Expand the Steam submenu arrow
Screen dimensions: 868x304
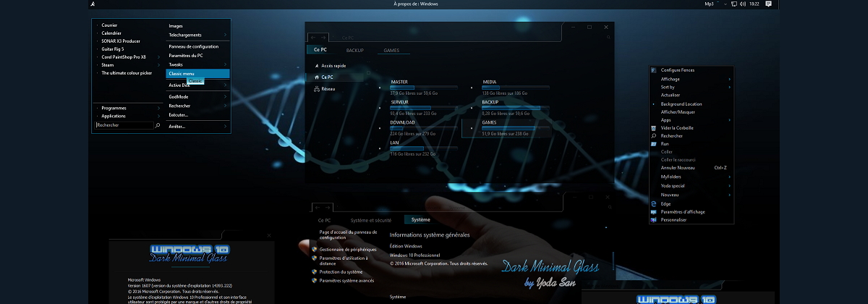click(159, 65)
